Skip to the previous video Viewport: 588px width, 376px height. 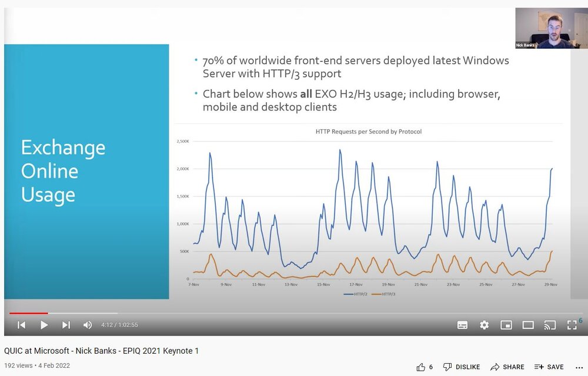pos(21,325)
